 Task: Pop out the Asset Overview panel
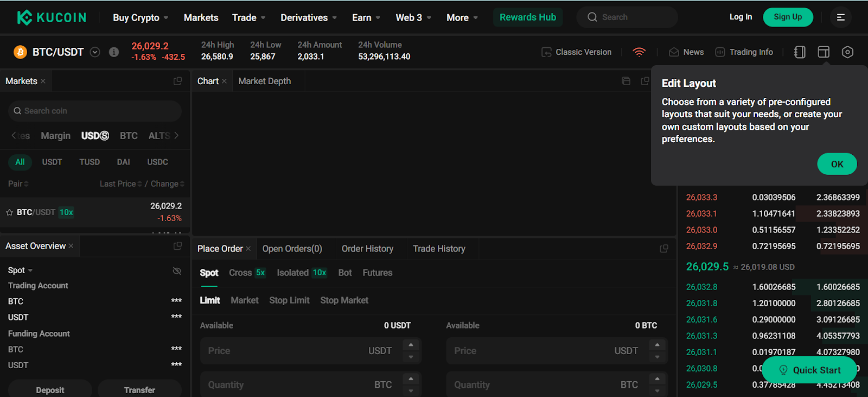[x=177, y=246]
